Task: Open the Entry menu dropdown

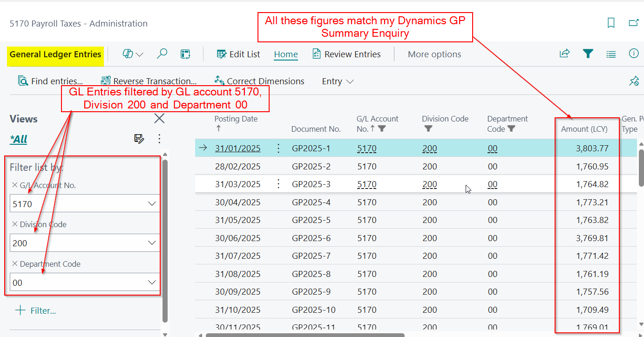Action: [x=338, y=81]
